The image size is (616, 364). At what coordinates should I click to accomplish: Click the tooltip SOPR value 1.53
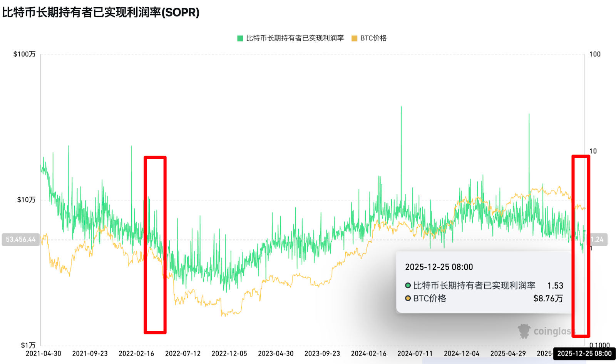[x=555, y=286]
